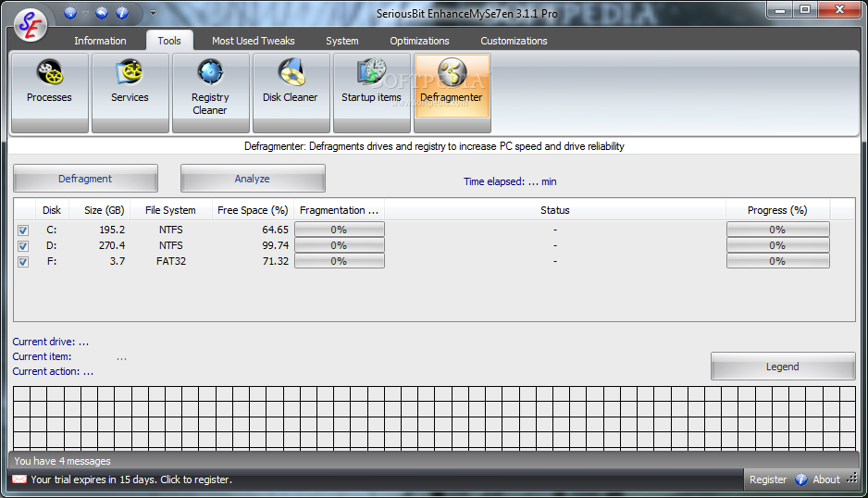This screenshot has width=868, height=498.
Task: Click the File System column header
Action: point(170,210)
